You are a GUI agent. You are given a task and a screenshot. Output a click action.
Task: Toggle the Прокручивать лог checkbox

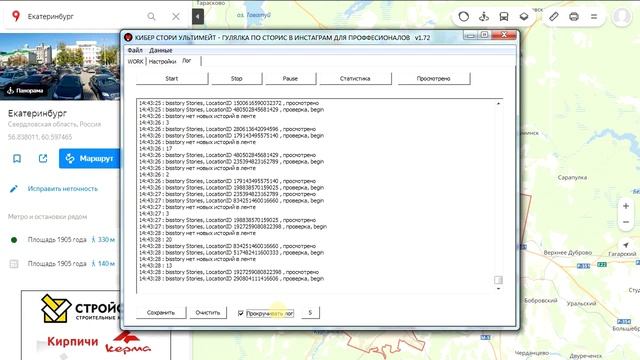[x=240, y=313]
